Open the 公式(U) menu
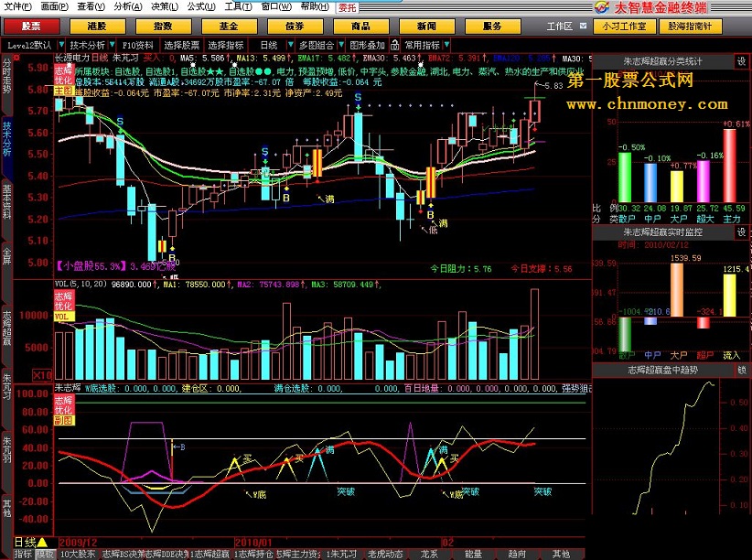Screen dimensions: 752x560 click(x=201, y=6)
